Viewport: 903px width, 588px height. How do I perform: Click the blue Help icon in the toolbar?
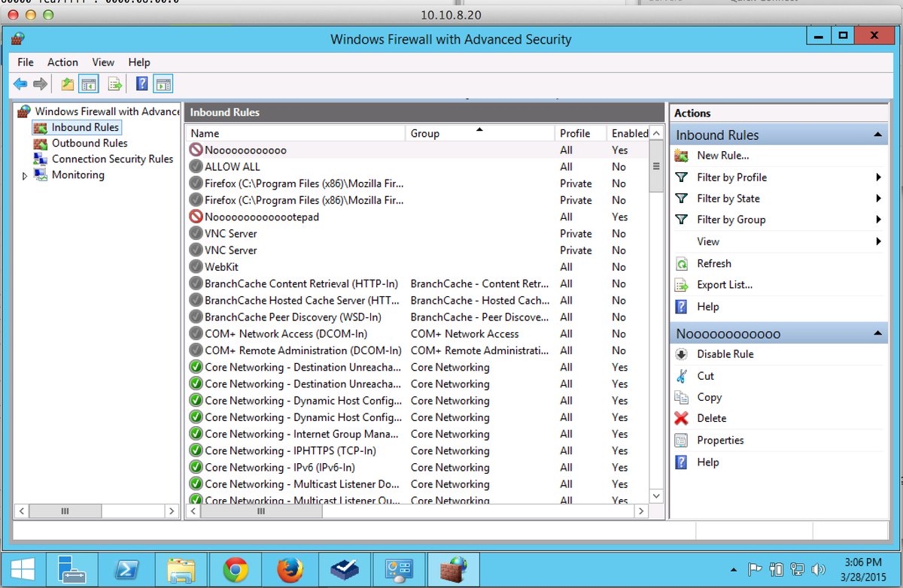[x=141, y=84]
